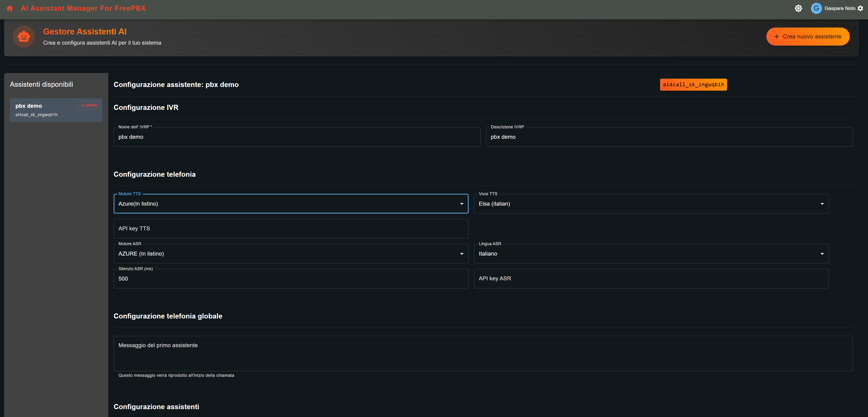Open Lingua ASR dropdown
This screenshot has width=868, height=417.
click(x=651, y=254)
